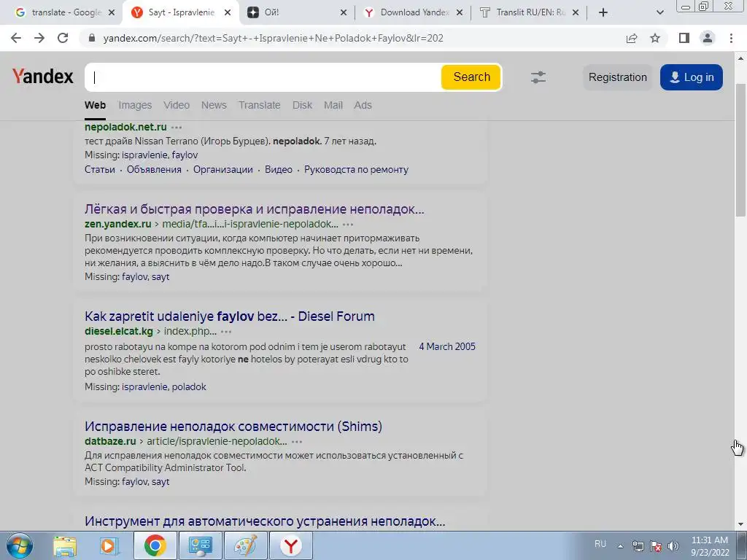Click the Registration button
Viewport: 747px width, 560px height.
[x=617, y=77]
